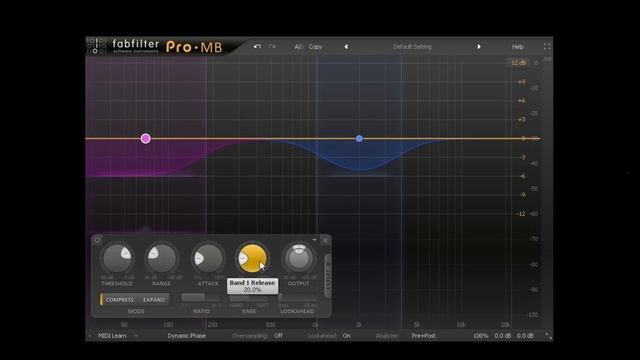Click the Lookahead slider

pos(297,298)
